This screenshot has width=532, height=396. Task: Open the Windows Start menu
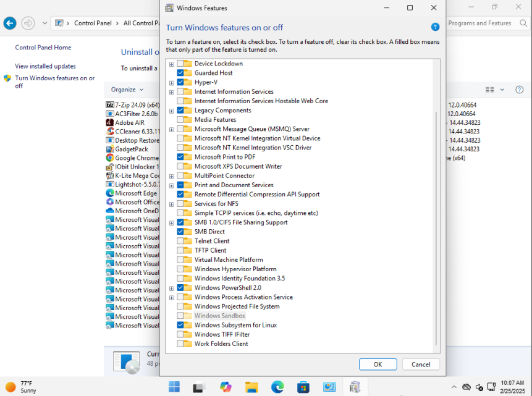(x=174, y=387)
